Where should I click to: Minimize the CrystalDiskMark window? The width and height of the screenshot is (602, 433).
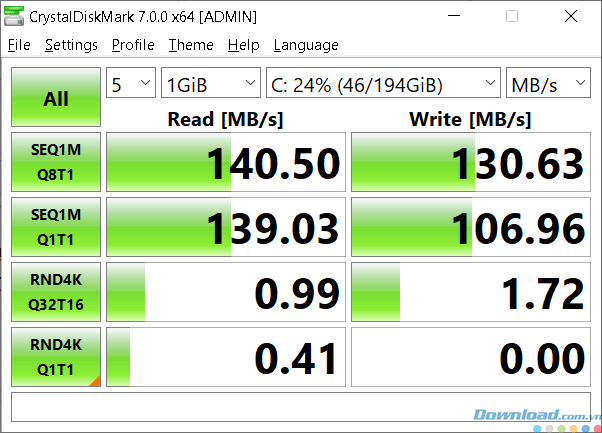454,16
